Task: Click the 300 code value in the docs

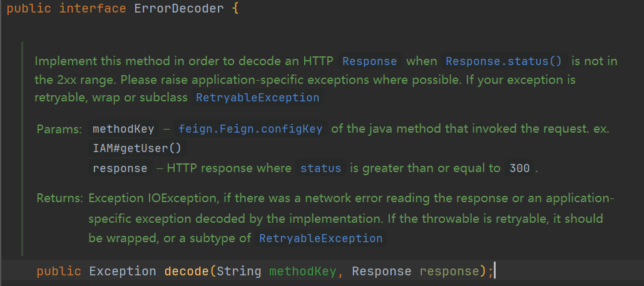Action: (x=519, y=168)
